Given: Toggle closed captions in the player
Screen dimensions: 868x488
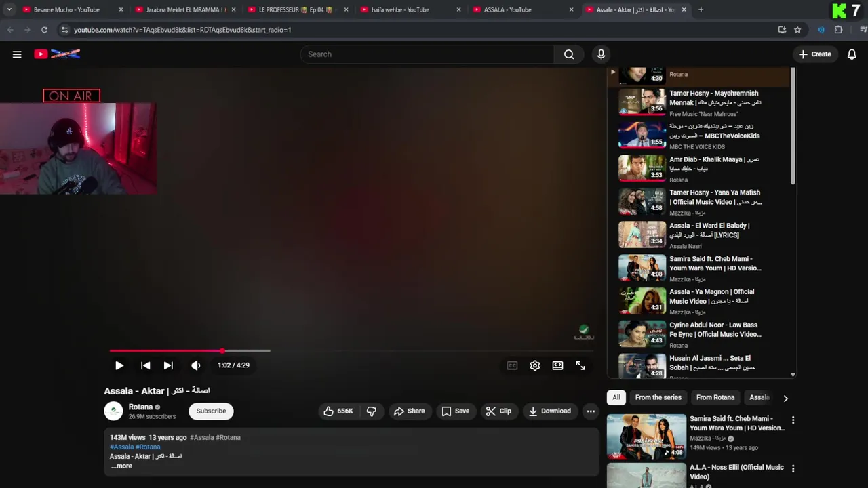Looking at the screenshot, I should click(512, 365).
